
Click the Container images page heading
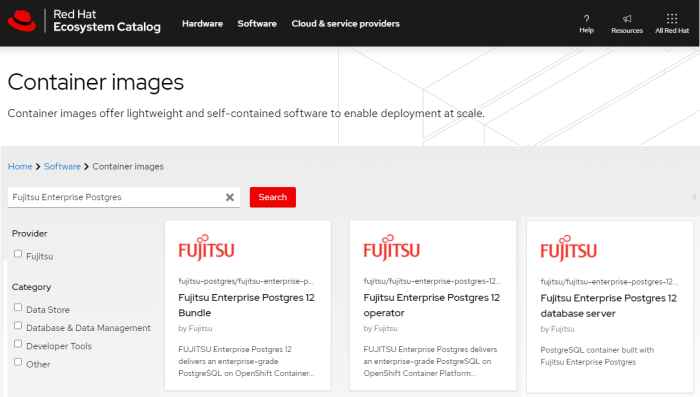pyautogui.click(x=96, y=82)
